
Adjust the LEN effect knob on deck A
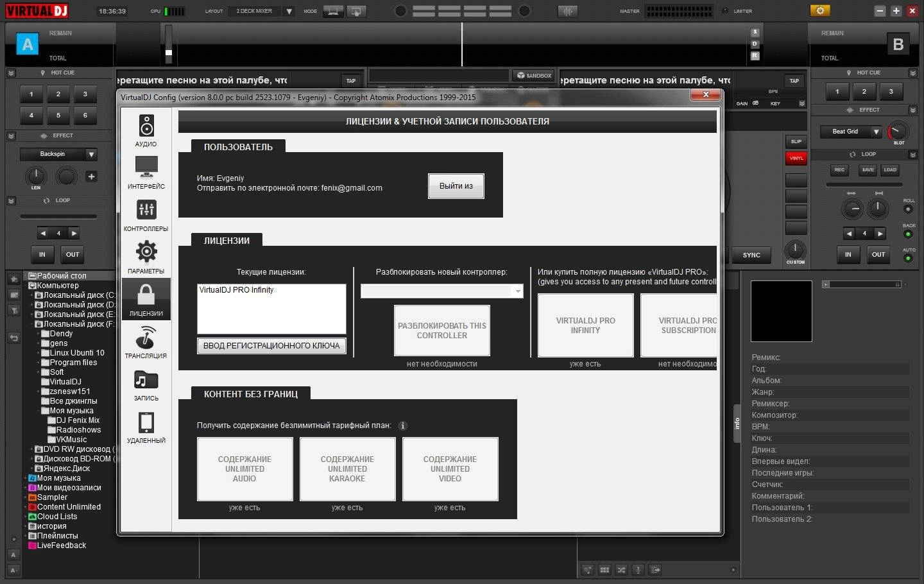(36, 175)
